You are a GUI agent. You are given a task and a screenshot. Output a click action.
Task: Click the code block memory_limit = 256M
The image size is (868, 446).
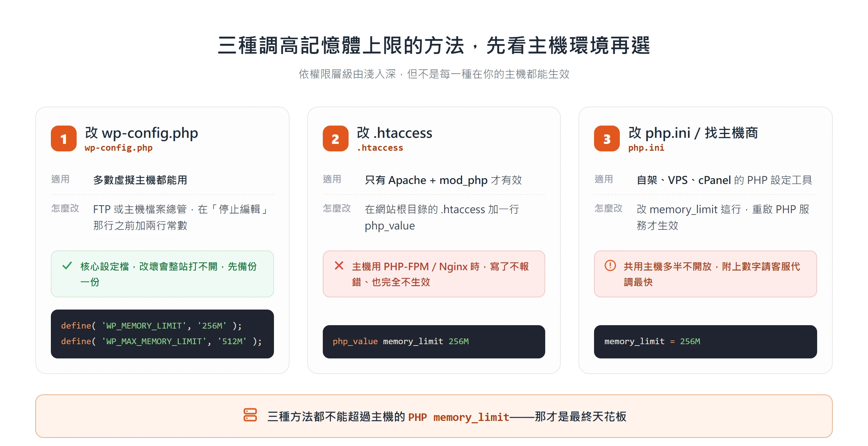[x=706, y=341]
